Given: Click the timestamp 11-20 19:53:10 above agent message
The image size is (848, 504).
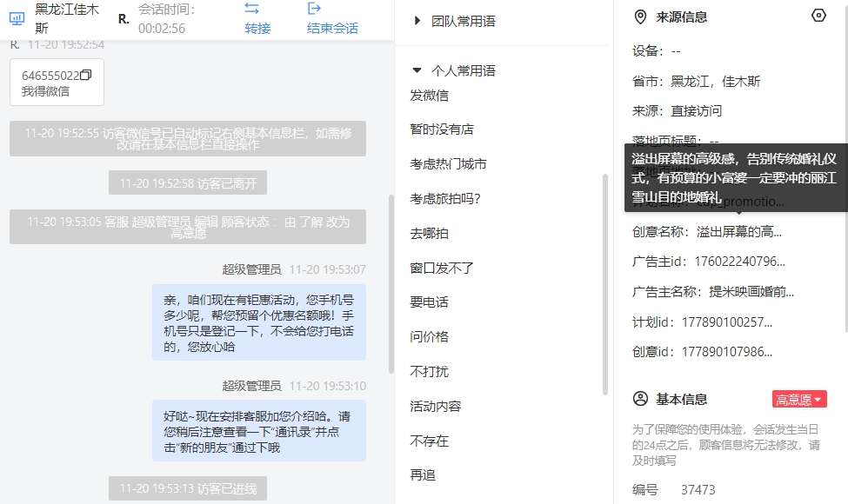Looking at the screenshot, I should 328,386.
